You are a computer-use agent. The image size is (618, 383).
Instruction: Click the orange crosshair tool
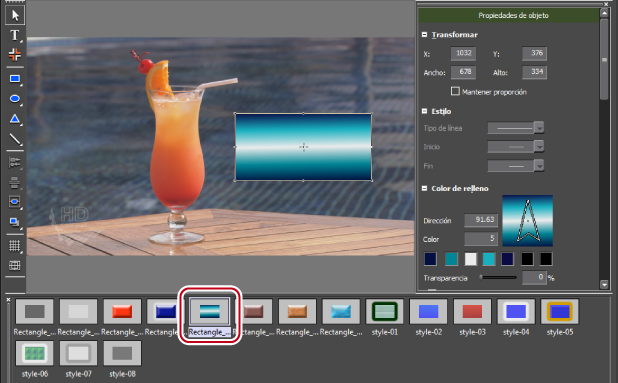[15, 55]
